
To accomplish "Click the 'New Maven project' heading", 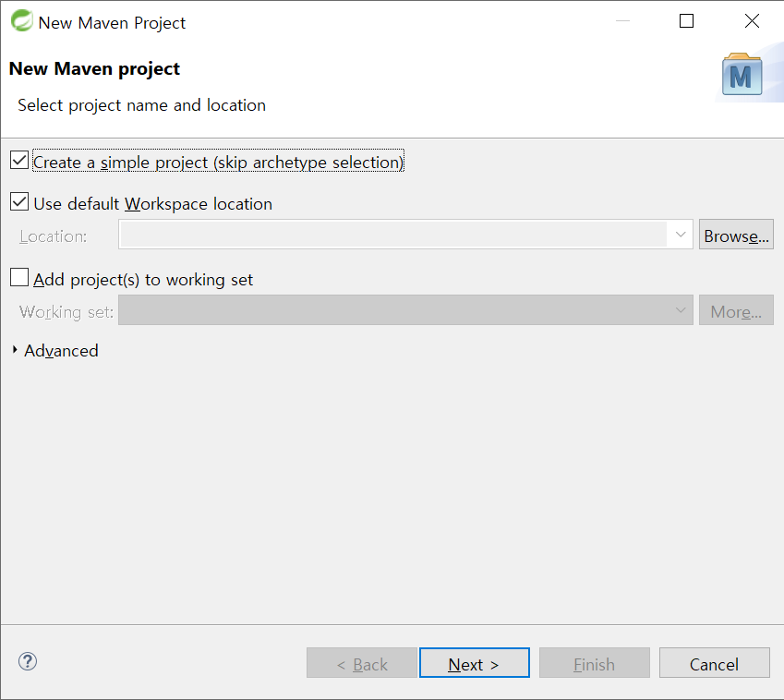I will pos(94,68).
